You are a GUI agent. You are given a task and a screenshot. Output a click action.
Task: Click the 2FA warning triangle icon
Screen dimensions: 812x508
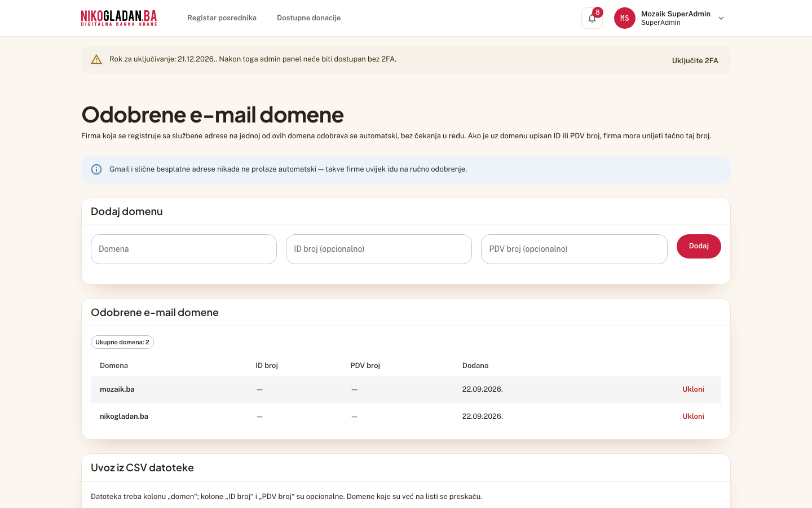(96, 59)
